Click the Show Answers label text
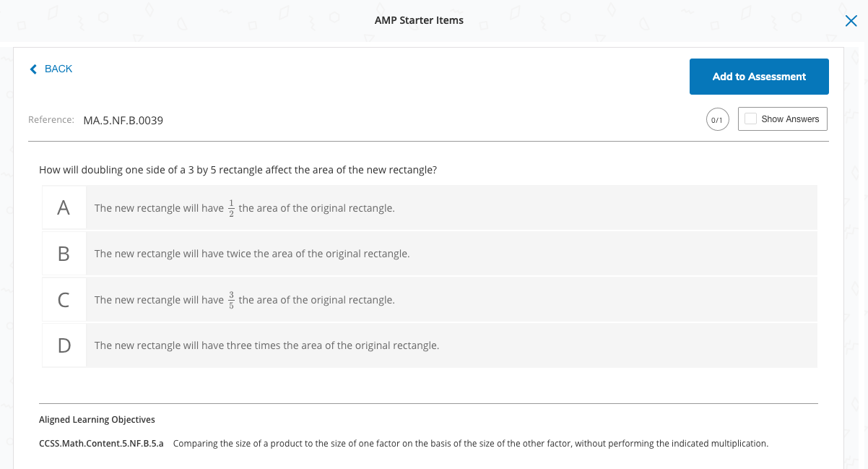This screenshot has height=469, width=868. [x=790, y=119]
